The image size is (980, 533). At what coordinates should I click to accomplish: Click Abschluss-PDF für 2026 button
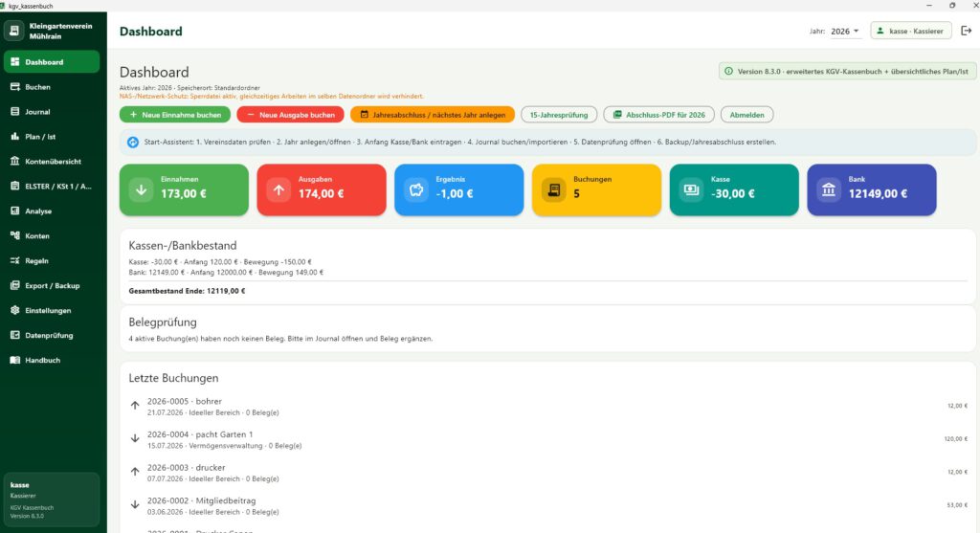(x=658, y=115)
